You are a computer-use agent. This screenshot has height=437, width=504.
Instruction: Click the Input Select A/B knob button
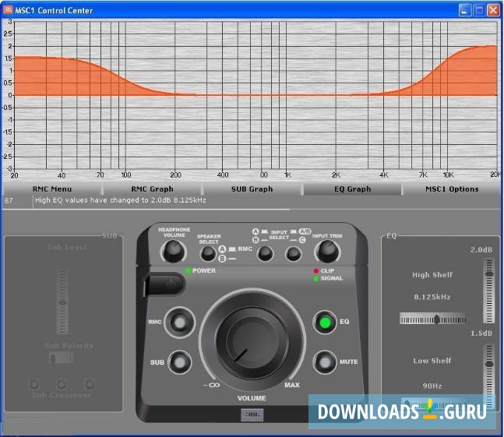tap(265, 253)
